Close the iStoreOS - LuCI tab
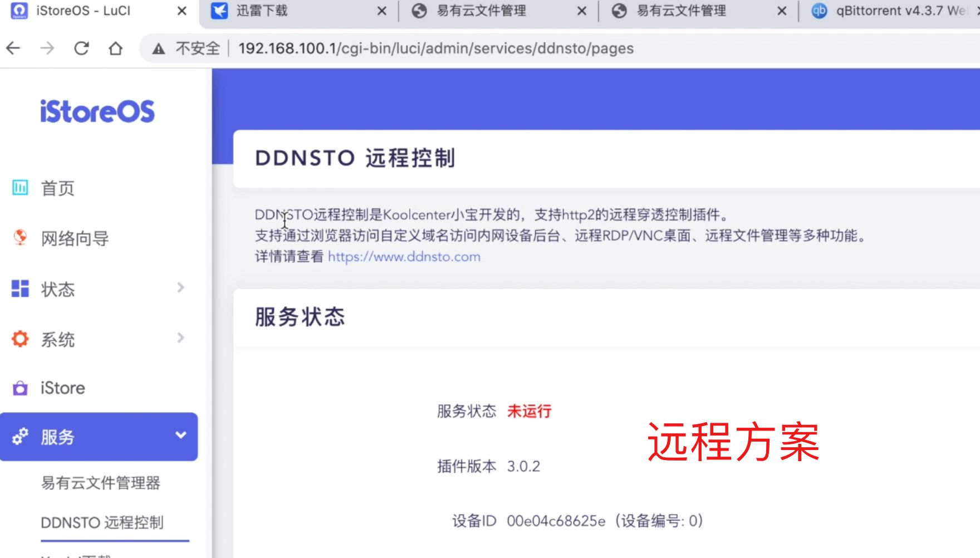The width and height of the screenshot is (980, 558). pyautogui.click(x=182, y=11)
